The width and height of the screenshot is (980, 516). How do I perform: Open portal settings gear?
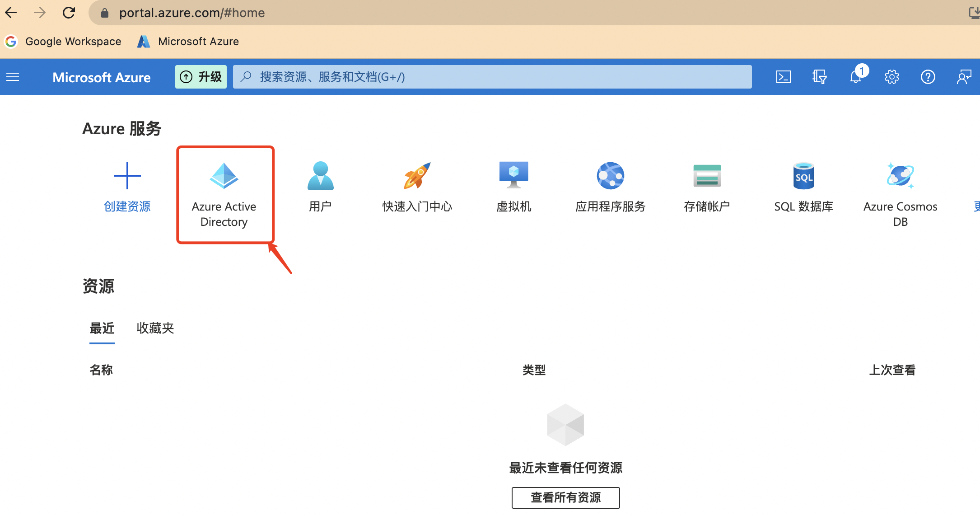[x=892, y=77]
